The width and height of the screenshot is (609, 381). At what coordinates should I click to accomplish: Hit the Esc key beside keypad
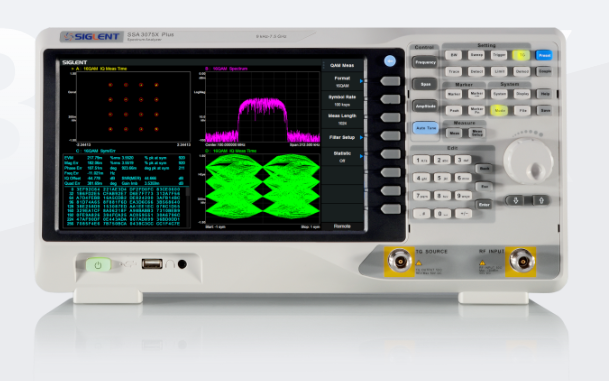click(484, 186)
